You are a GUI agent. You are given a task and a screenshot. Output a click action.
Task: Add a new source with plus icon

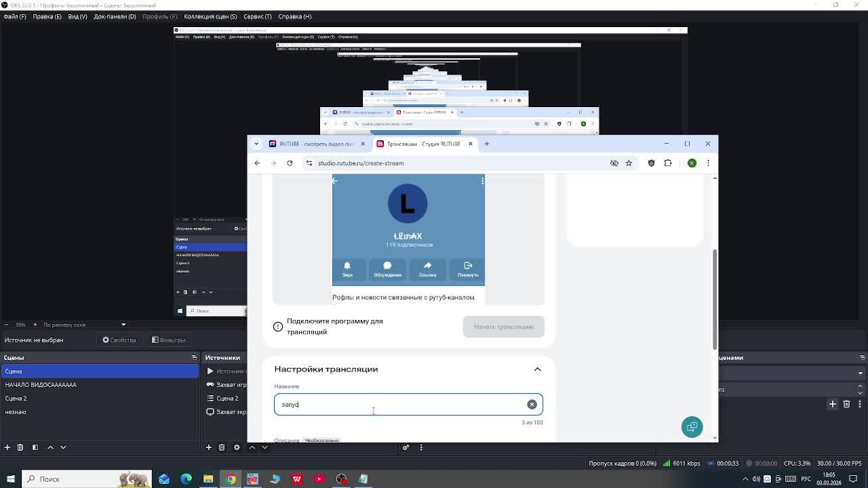(208, 447)
